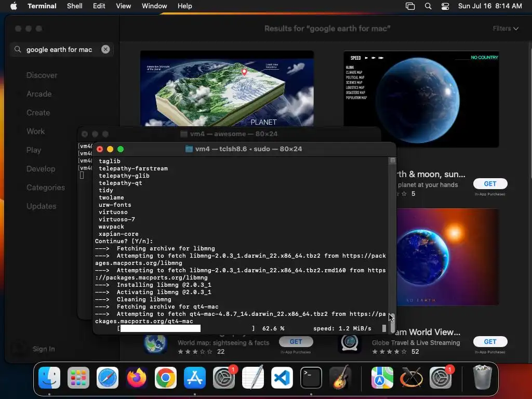
Task: Click the 'xapian-core' line in terminal
Action: [118, 234]
